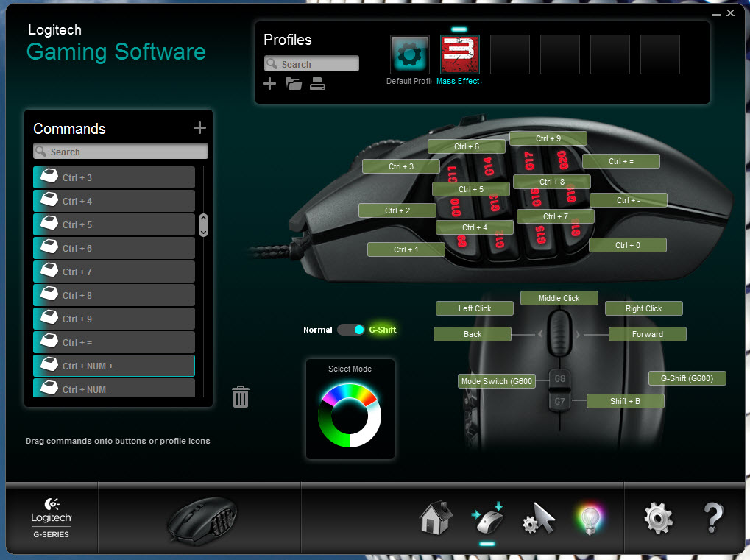
Task: Click the Ctrl + 1 mouse button label
Action: pyautogui.click(x=406, y=249)
